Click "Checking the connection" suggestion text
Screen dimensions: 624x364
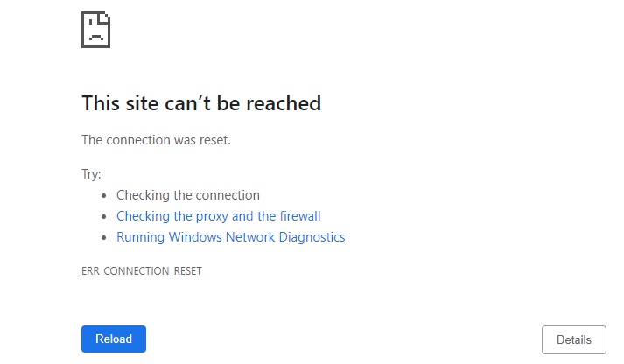tap(187, 195)
